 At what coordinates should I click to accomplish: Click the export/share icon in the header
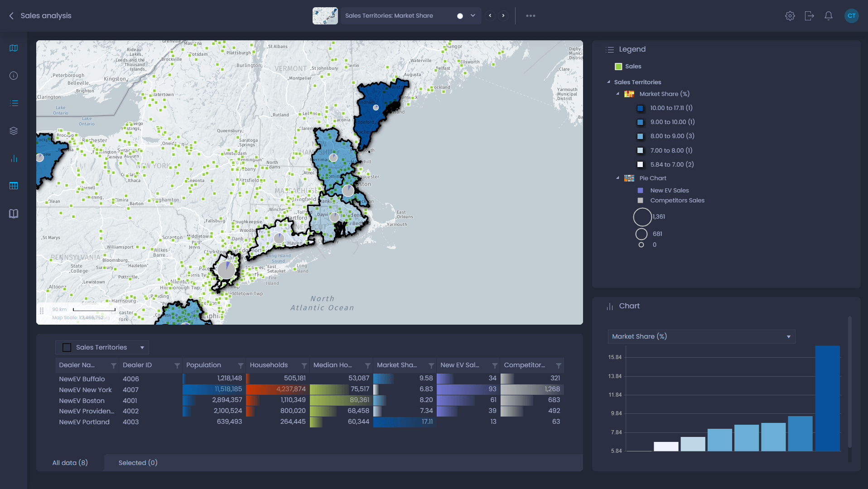(x=809, y=16)
